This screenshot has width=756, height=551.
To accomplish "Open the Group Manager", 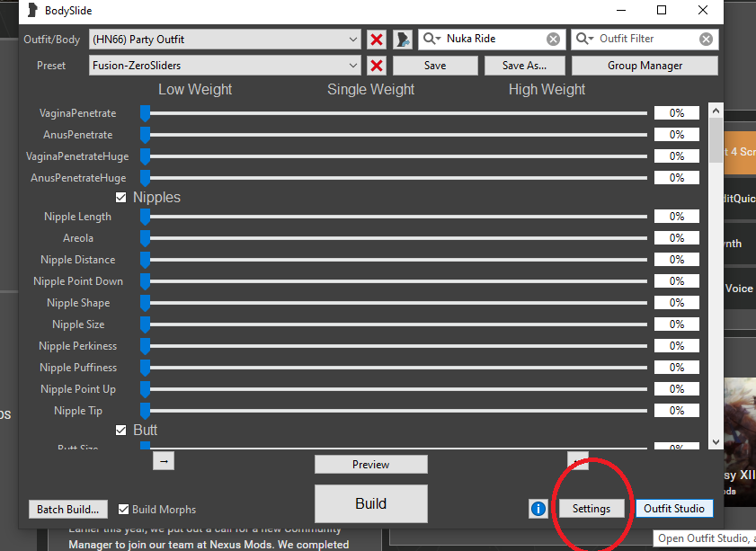I will pyautogui.click(x=645, y=66).
